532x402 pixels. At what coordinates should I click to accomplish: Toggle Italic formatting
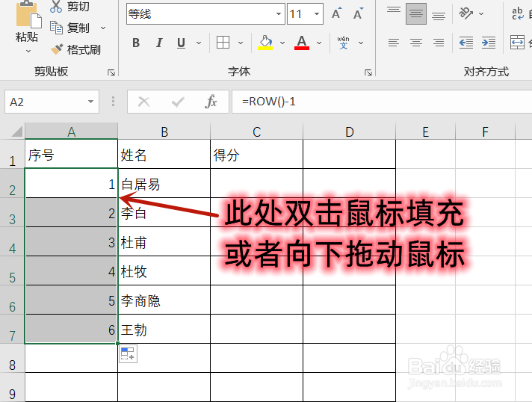pyautogui.click(x=159, y=43)
